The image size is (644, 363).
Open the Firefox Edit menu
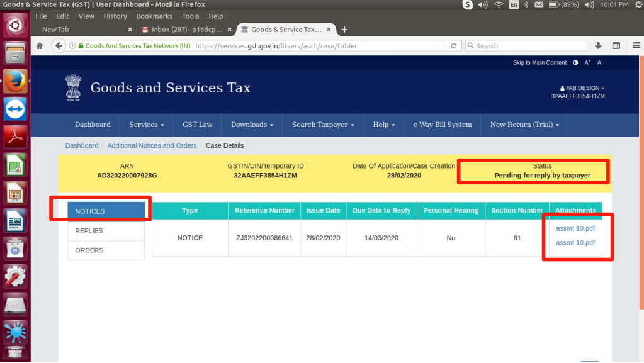point(62,16)
